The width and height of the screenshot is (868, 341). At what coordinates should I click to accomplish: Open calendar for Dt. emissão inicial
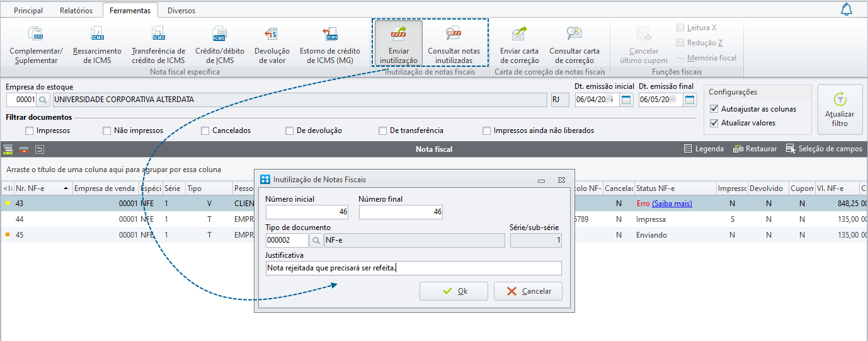point(626,100)
